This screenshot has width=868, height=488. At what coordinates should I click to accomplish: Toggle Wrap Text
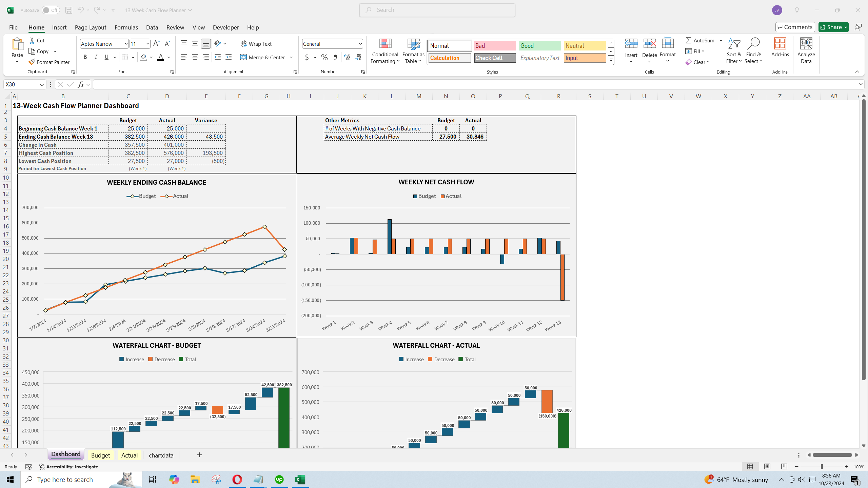point(256,44)
